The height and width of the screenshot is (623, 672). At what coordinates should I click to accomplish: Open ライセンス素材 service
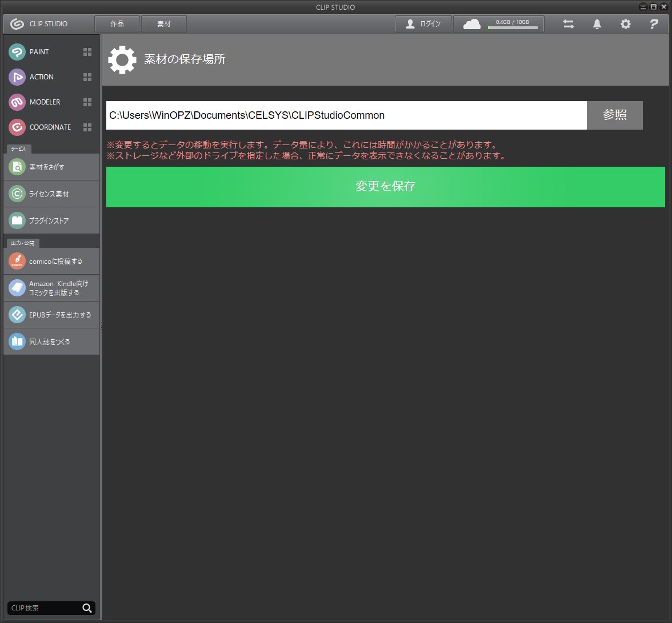click(51, 194)
